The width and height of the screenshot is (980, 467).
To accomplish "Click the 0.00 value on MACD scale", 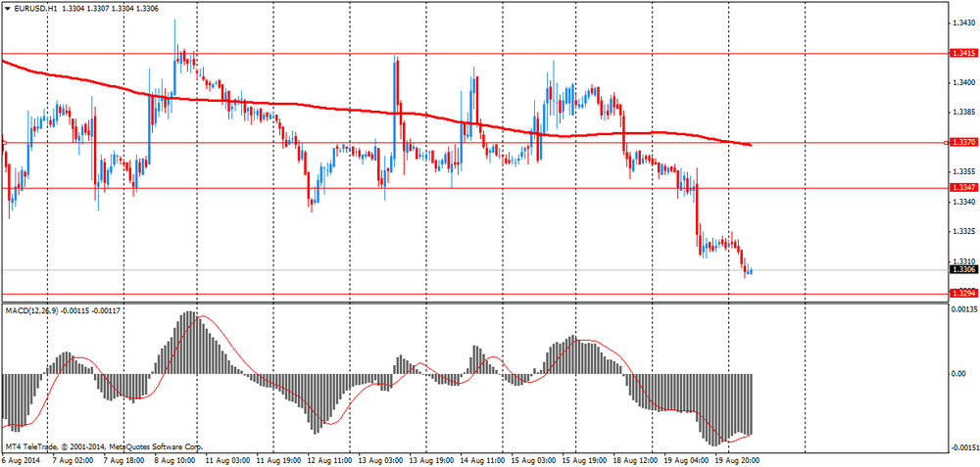I will click(x=959, y=374).
